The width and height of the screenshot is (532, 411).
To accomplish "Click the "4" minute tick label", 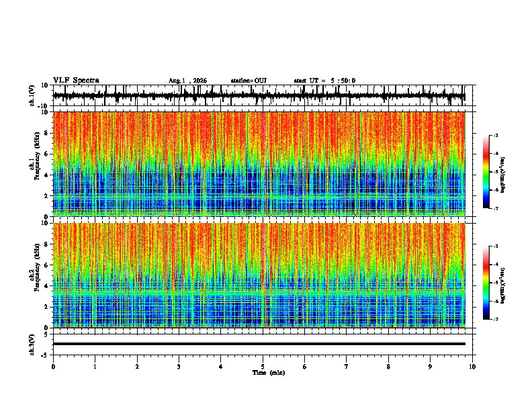I will [x=221, y=367].
